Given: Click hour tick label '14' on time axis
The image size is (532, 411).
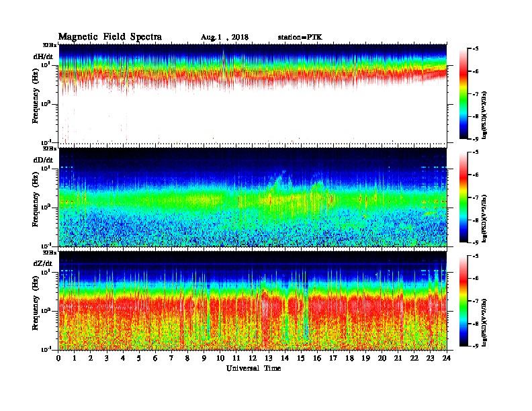Looking at the screenshot, I should pos(285,358).
